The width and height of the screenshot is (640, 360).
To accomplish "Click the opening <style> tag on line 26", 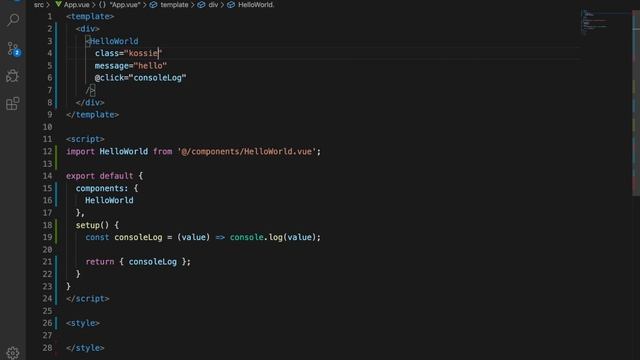I will click(x=83, y=323).
